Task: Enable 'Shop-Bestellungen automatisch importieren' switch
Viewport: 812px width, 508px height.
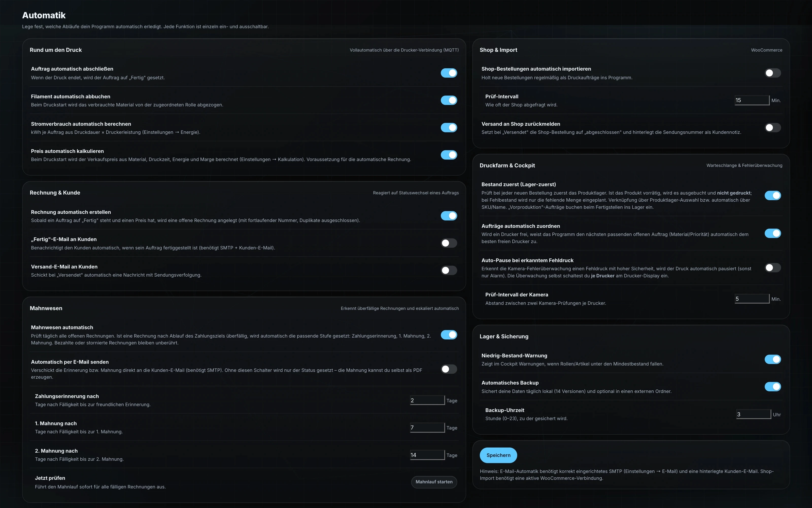Action: click(772, 73)
